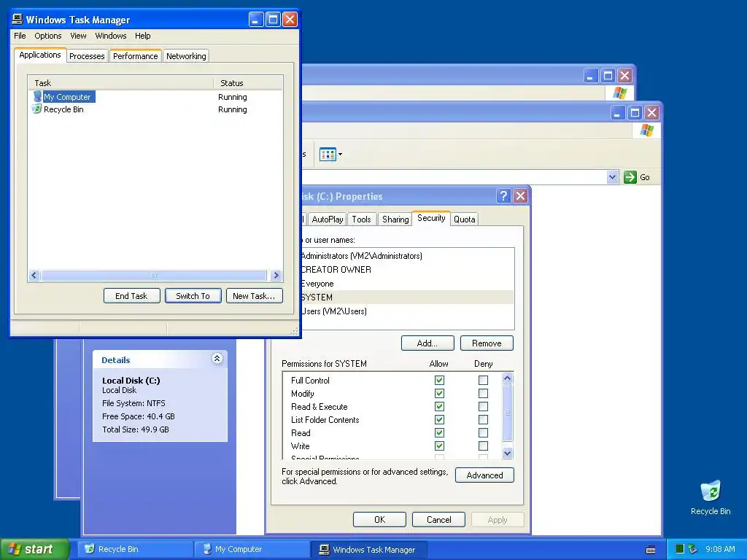Toggle Allow for List Folder Contents
This screenshot has height=560, width=747.
(439, 419)
